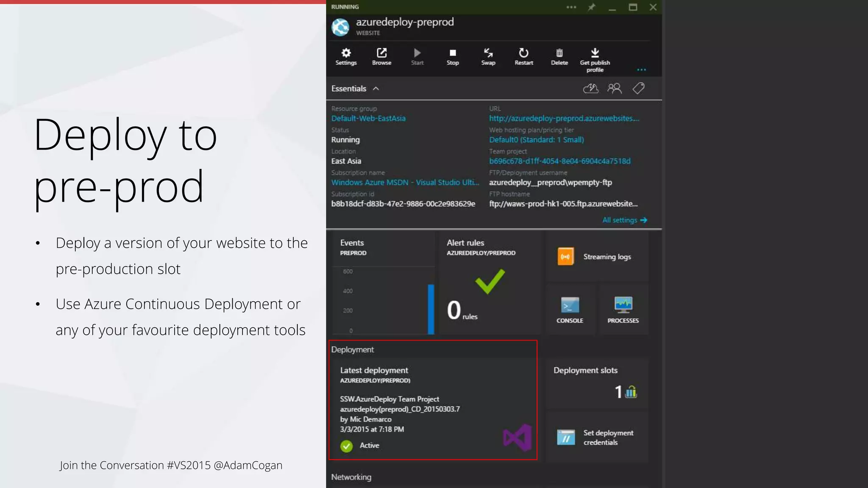Select the FTP/Deployment username value
868x488 pixels.
point(551,183)
